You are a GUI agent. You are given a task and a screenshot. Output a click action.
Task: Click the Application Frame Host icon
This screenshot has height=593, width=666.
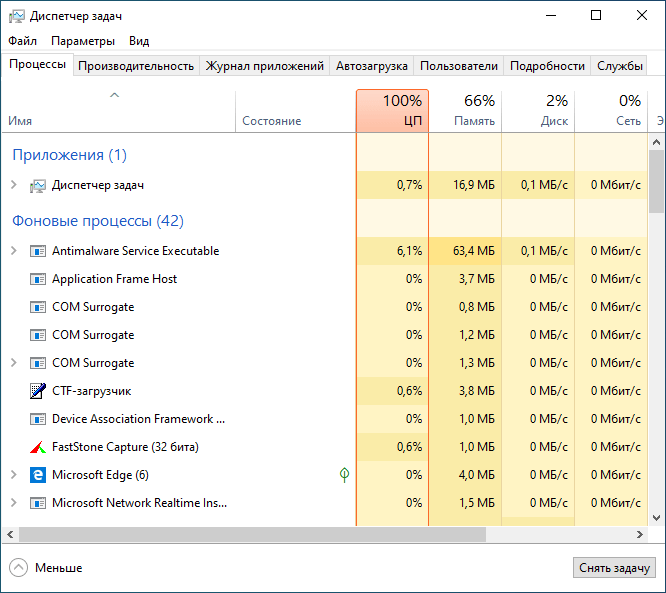(38, 279)
